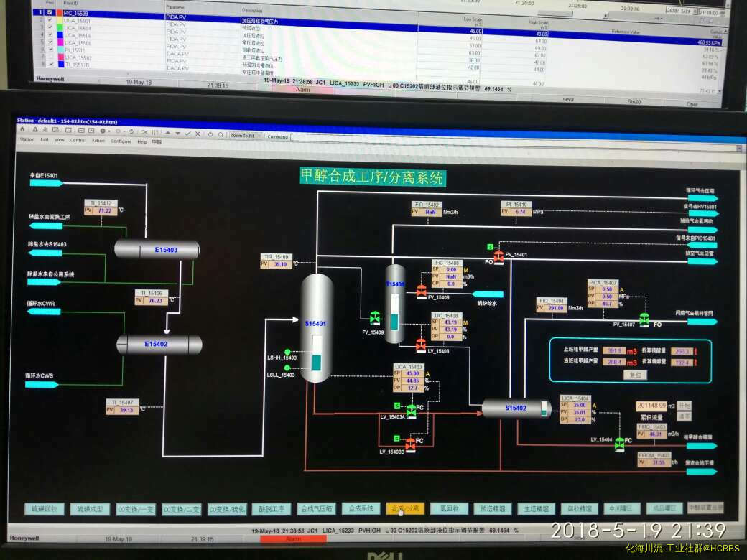
Task: Select the PV_15407 green valve symbol
Action: [644, 319]
